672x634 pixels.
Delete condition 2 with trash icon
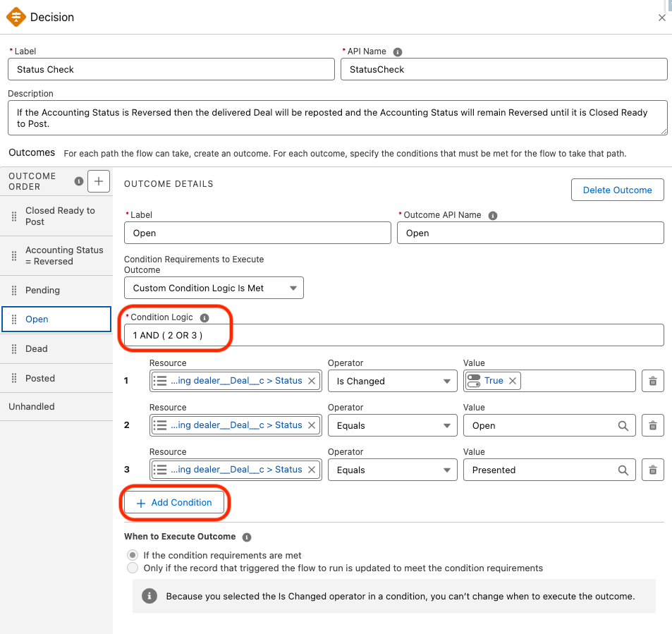tap(653, 425)
